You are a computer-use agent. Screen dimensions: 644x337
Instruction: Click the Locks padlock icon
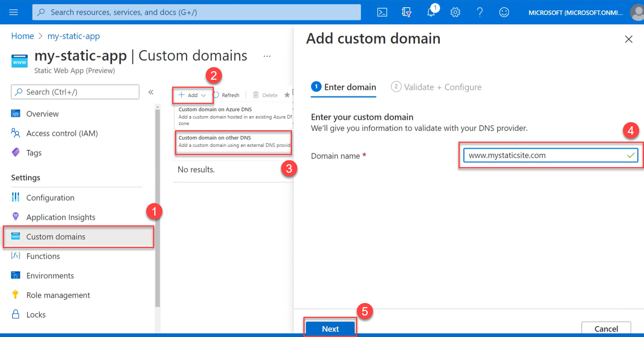[15, 314]
